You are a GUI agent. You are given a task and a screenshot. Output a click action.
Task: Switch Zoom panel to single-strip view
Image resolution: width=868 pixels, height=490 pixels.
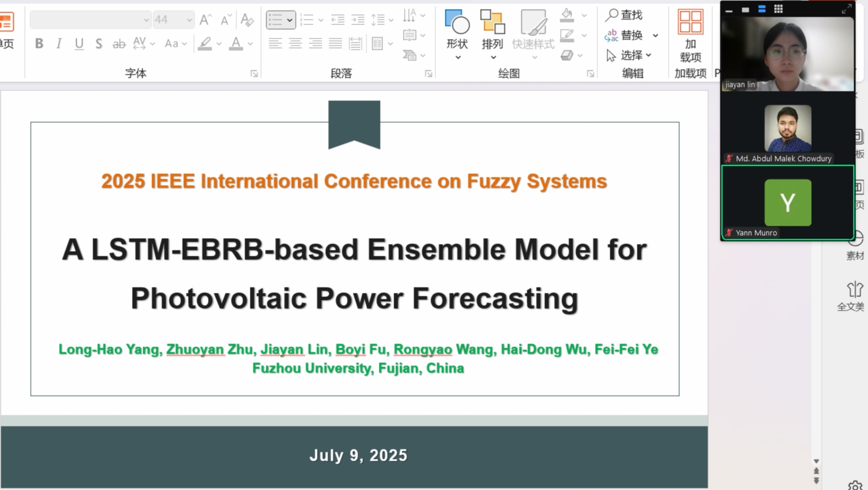(x=746, y=9)
